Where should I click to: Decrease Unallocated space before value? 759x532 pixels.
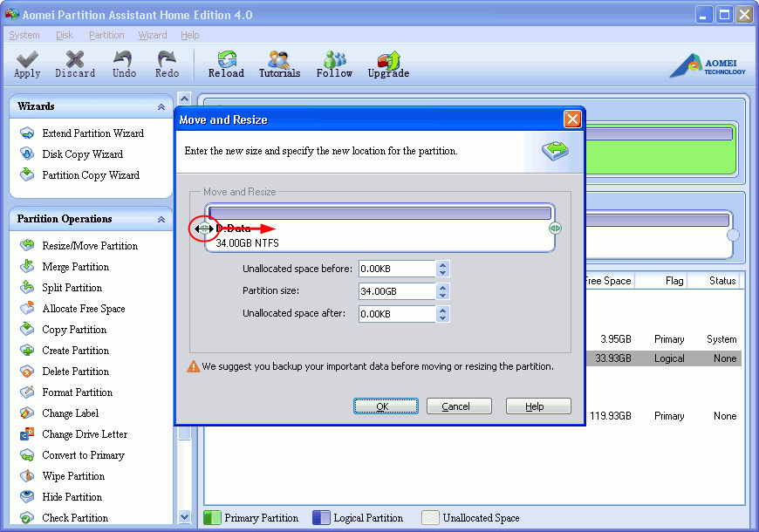click(x=442, y=272)
